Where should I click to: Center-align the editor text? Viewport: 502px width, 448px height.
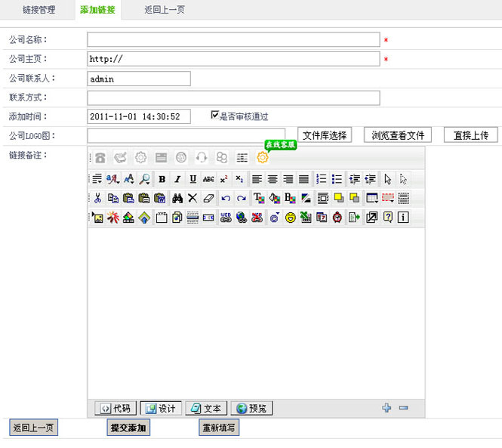[x=273, y=179]
